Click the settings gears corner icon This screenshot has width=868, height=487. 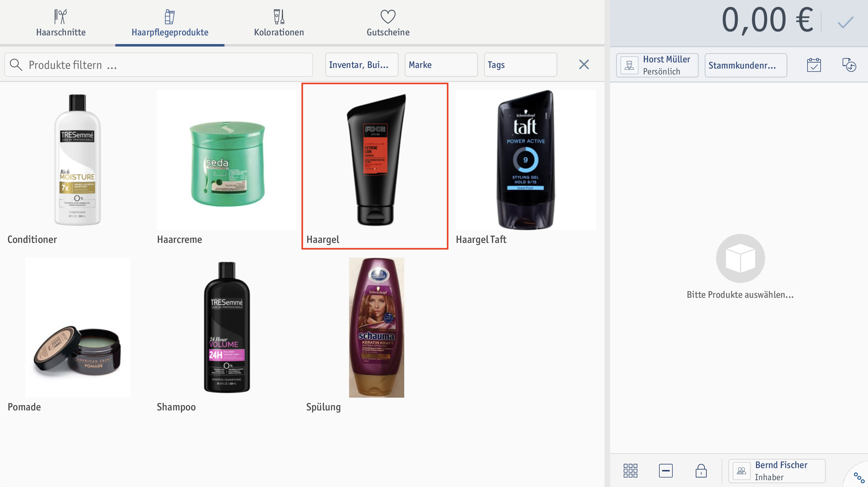click(x=859, y=478)
